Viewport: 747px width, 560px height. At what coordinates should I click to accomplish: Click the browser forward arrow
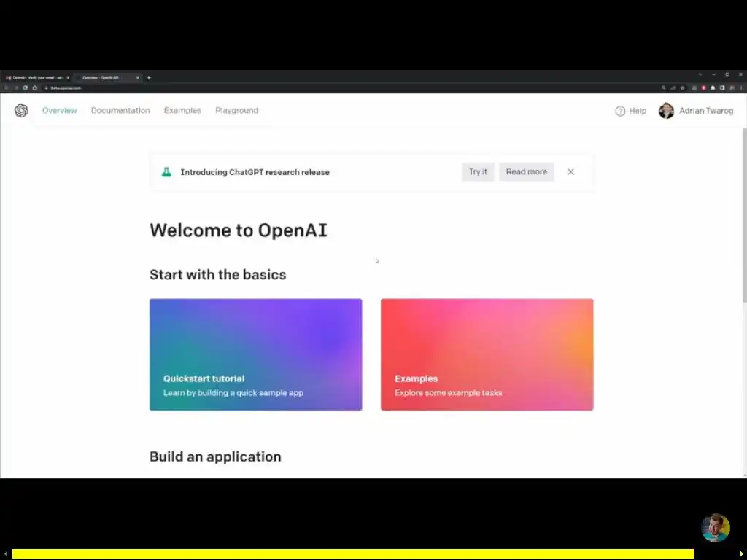pyautogui.click(x=16, y=88)
